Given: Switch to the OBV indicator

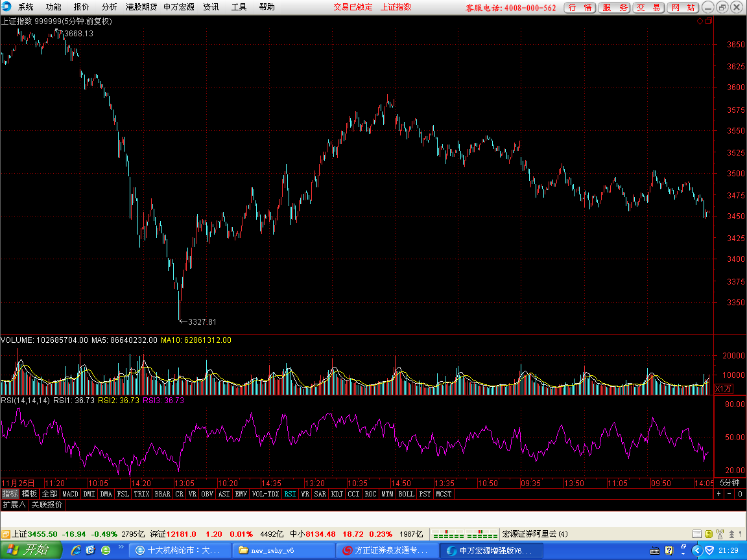Looking at the screenshot, I should 207,494.
